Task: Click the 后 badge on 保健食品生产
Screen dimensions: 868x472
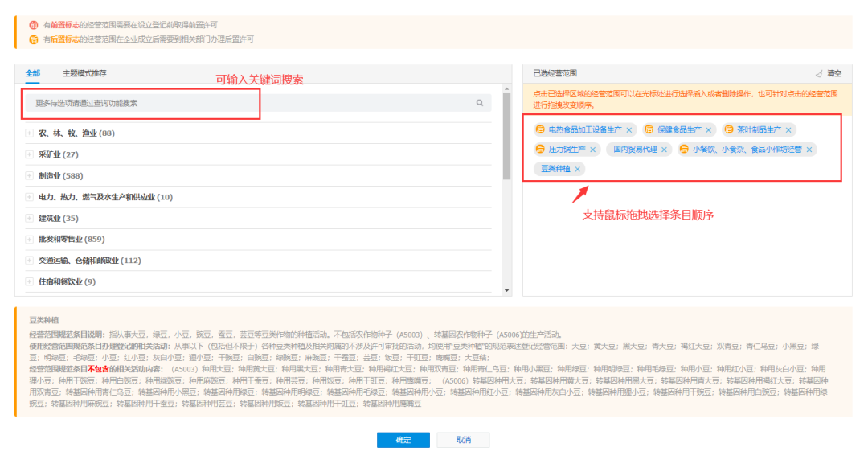Action: pyautogui.click(x=649, y=129)
